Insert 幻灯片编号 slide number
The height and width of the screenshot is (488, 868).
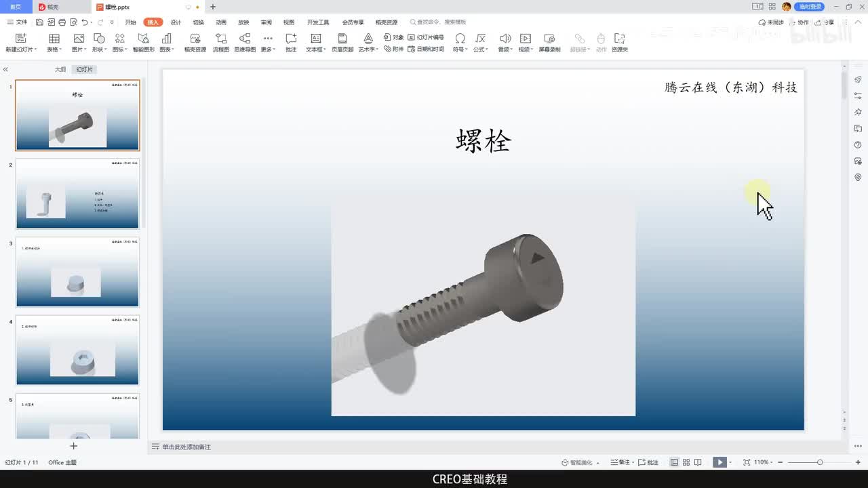click(x=426, y=37)
